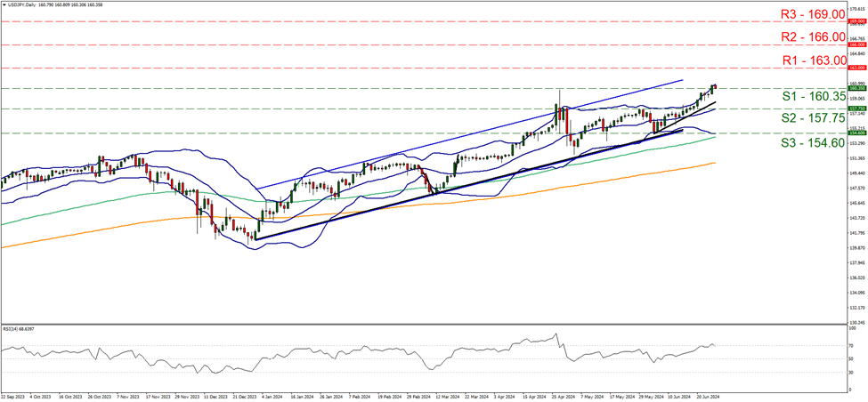Viewport: 868px width, 402px height.
Task: Click the 29 May 2024 date label
Action: 651,397
